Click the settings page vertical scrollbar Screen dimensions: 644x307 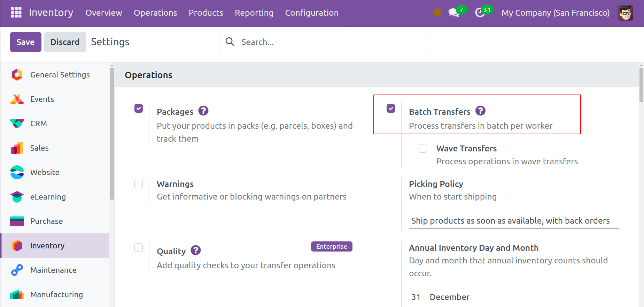pyautogui.click(x=641, y=85)
